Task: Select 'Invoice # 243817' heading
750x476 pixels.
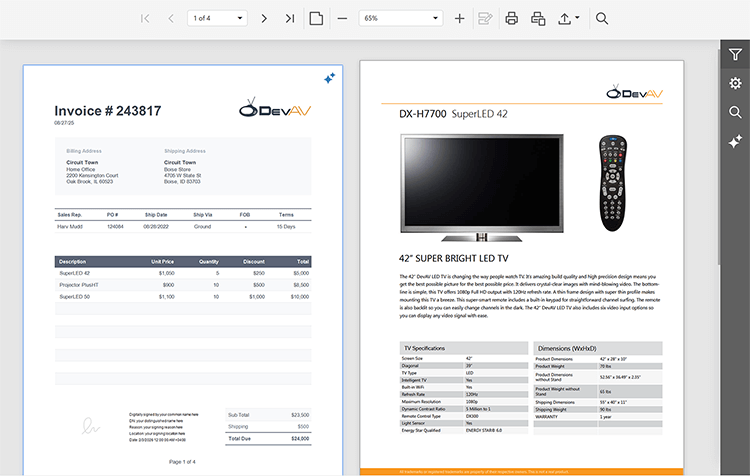Action: point(108,111)
